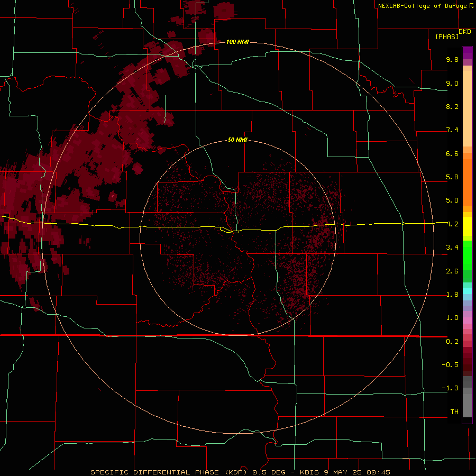Click the 8.2 scale value
This screenshot has height=476, width=476.
point(452,106)
